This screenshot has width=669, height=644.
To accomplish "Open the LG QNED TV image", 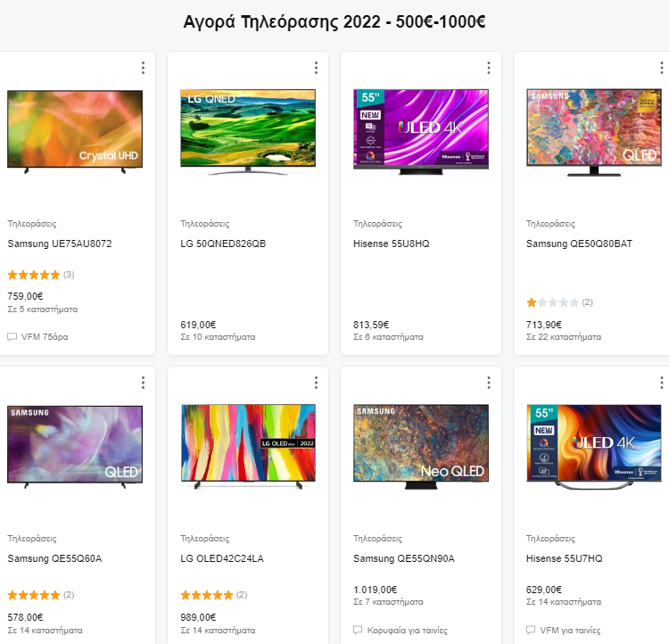I will tap(248, 131).
